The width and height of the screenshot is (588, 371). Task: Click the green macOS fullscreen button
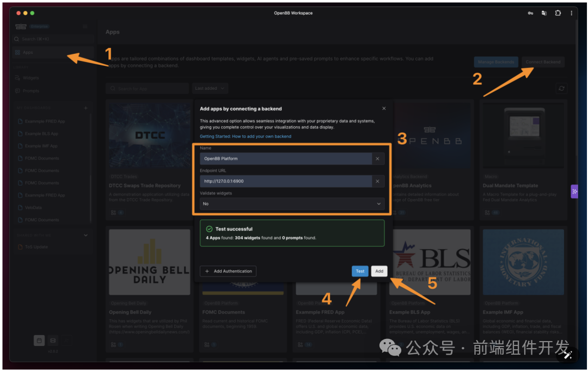32,13
